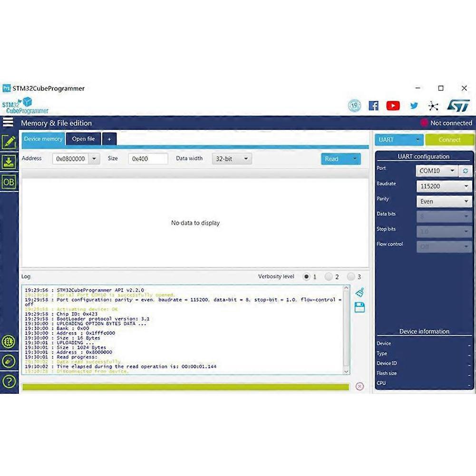This screenshot has width=476, height=476.
Task: Click the 'BootLoader protocol version: 3.1' log line
Action: pyautogui.click(x=87, y=319)
